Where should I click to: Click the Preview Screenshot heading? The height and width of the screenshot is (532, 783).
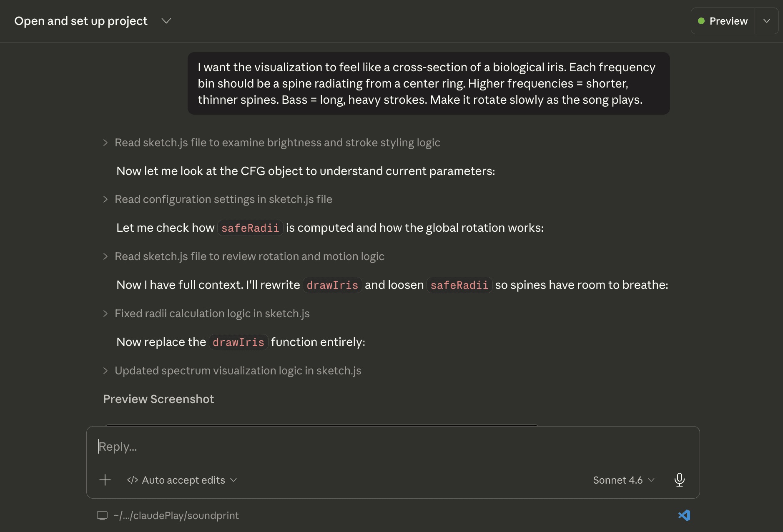(158, 399)
